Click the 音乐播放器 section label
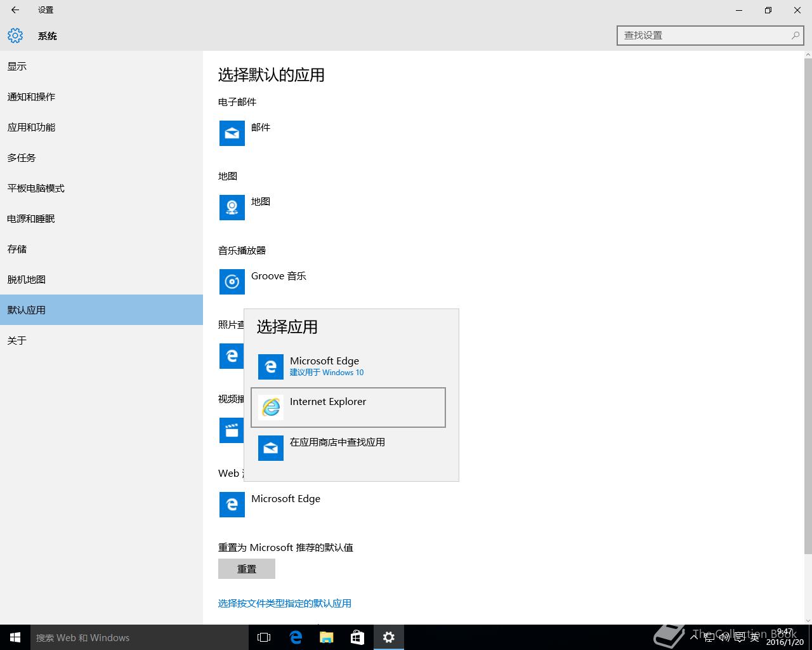 click(x=242, y=250)
